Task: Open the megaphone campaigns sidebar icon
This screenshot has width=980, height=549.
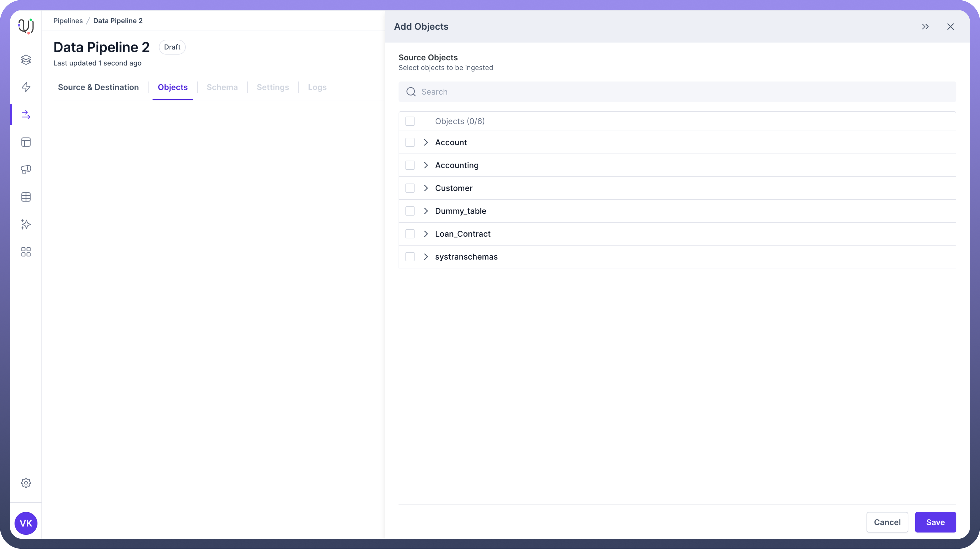Action: click(x=26, y=169)
